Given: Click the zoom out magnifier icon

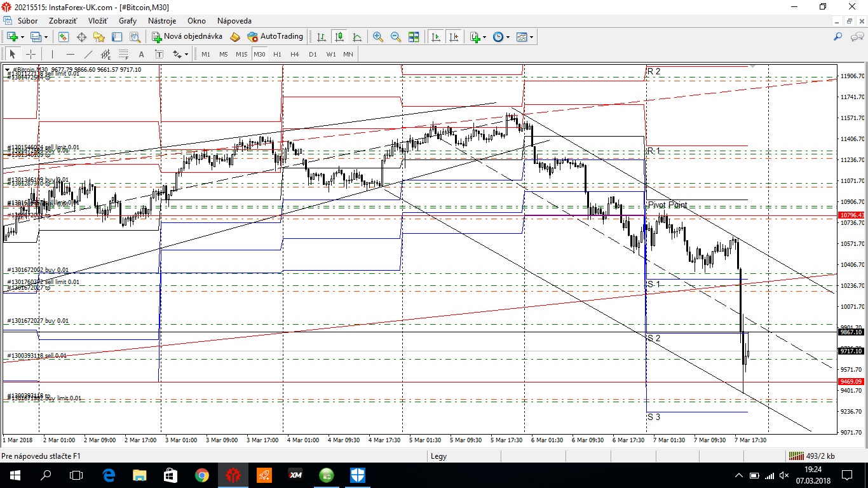Looking at the screenshot, I should click(396, 37).
